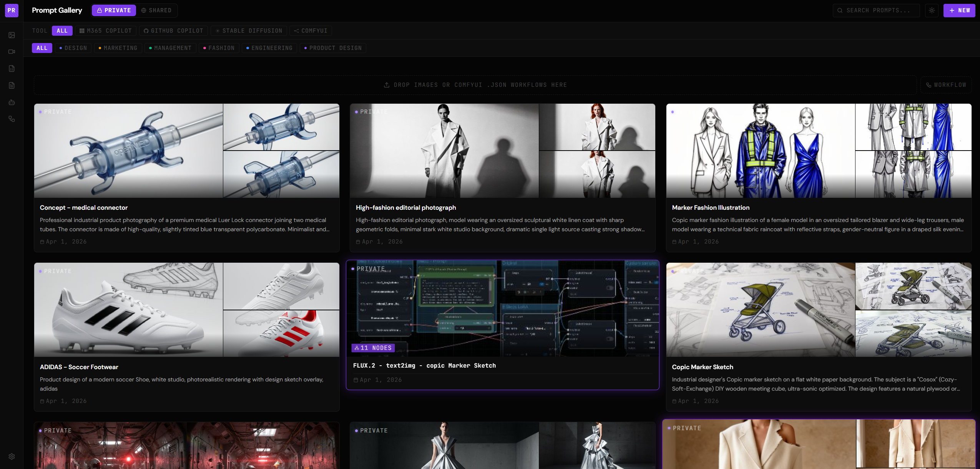Filter prompts by the COMFYUI tool
Screen dimensions: 980x469
click(311, 30)
